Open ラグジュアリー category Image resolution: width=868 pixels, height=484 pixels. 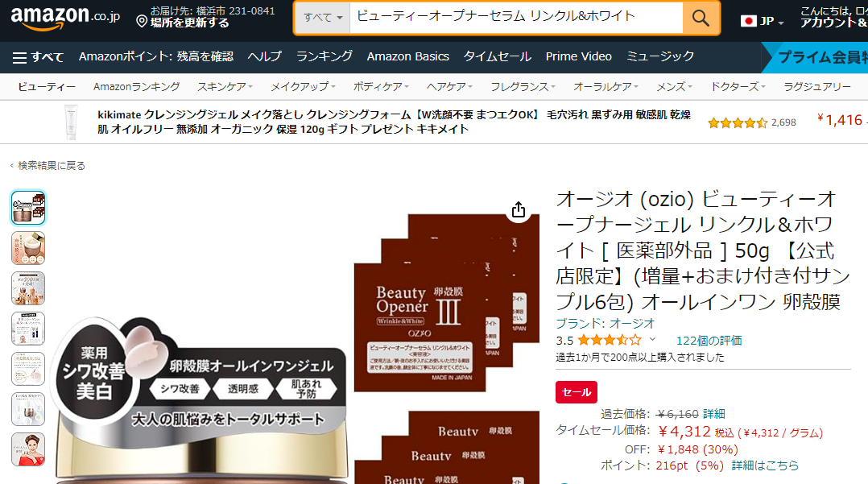[817, 86]
